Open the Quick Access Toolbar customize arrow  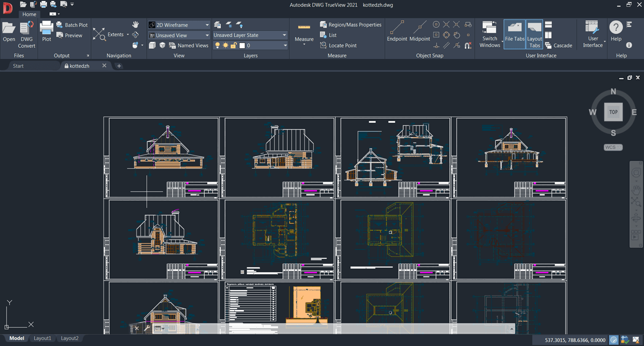tap(72, 4)
